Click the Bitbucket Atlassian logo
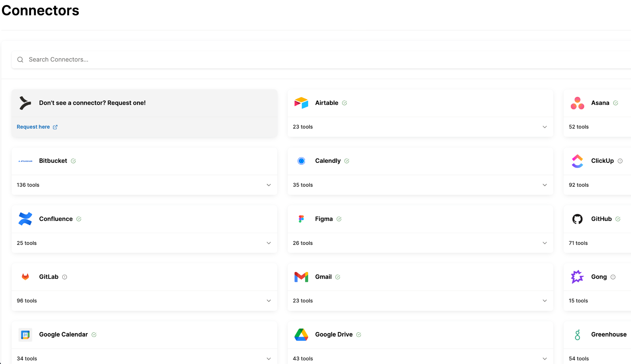 (25, 161)
